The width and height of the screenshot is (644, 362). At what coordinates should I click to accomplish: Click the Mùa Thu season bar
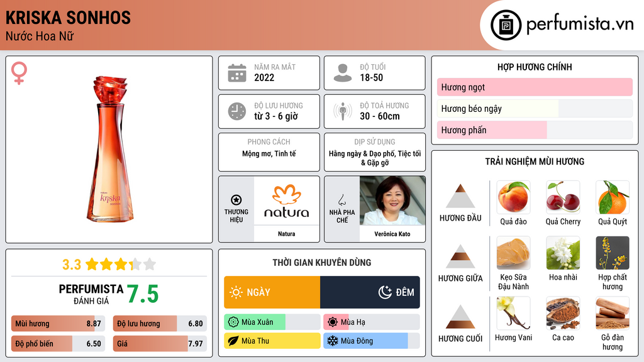272,341
